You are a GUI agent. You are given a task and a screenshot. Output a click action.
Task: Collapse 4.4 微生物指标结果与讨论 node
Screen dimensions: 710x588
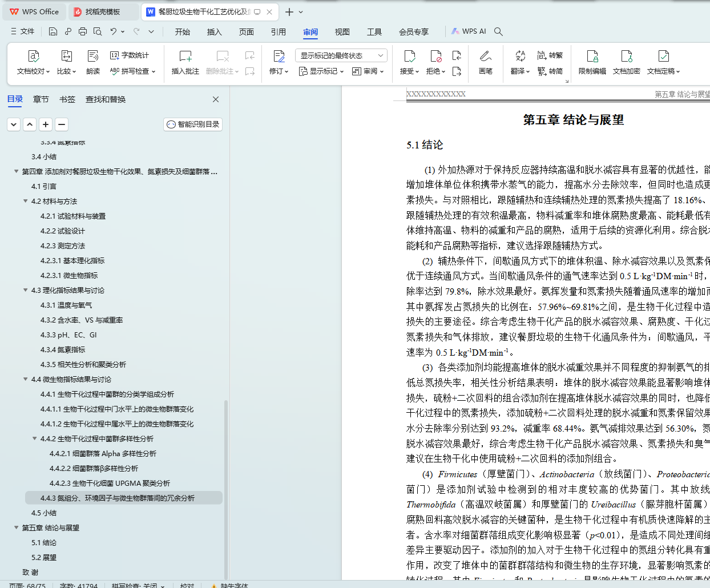pos(25,379)
